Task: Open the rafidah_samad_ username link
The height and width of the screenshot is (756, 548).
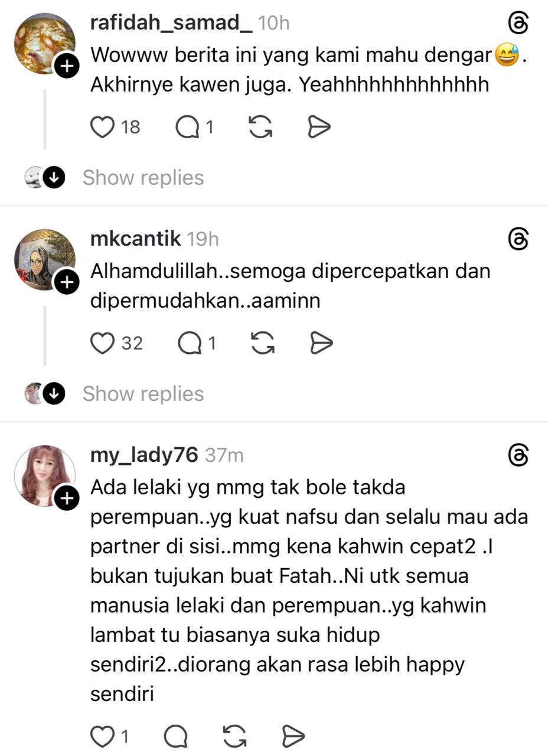Action: point(171,23)
